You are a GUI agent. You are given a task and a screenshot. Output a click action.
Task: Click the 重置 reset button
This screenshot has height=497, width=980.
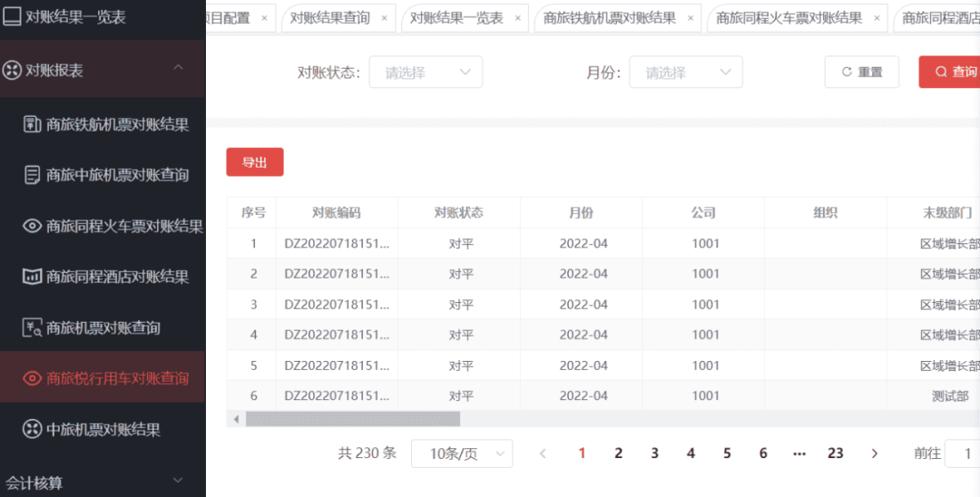coord(861,73)
